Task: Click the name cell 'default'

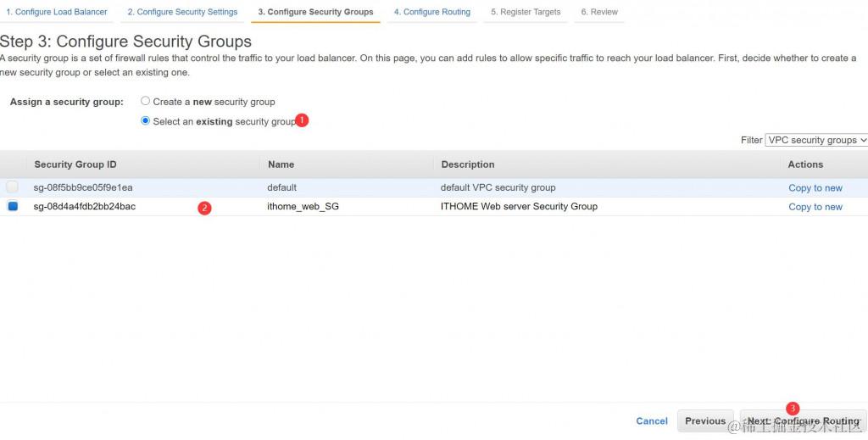Action: coord(281,187)
